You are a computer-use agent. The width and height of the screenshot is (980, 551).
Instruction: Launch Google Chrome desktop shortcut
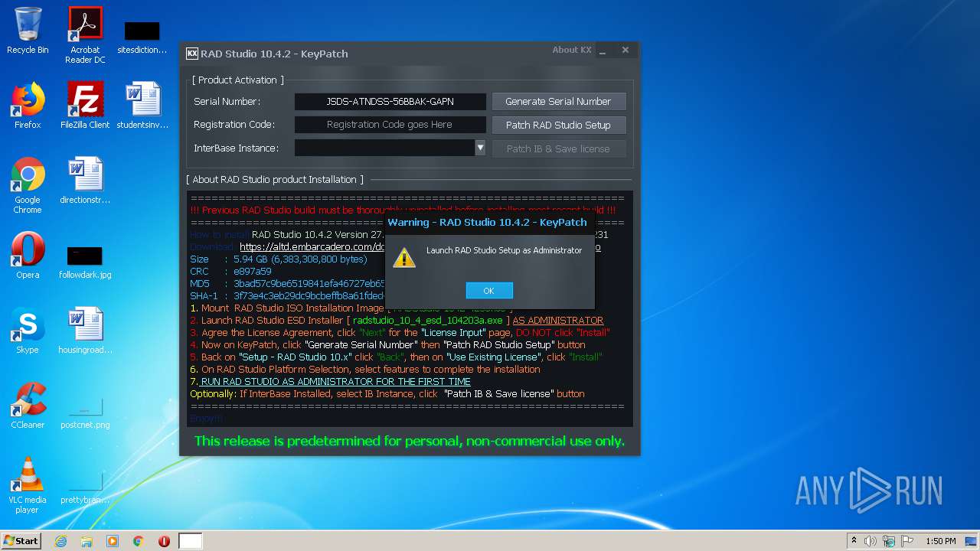(x=28, y=185)
